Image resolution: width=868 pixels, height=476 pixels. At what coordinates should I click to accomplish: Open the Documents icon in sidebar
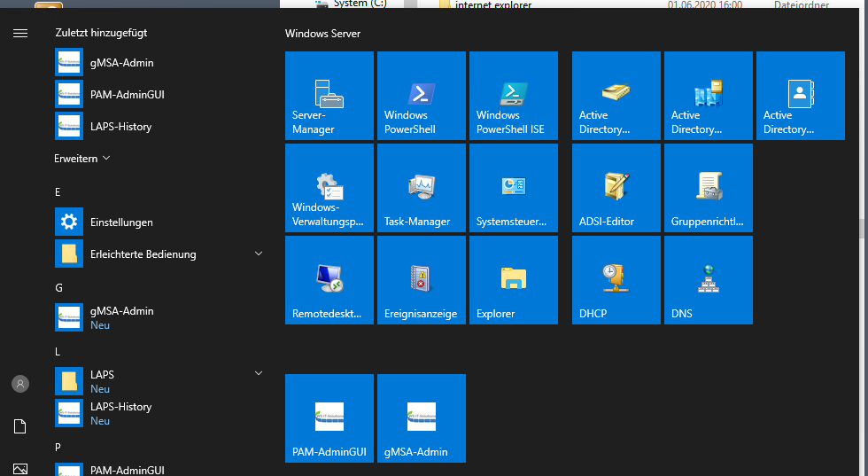(19, 426)
